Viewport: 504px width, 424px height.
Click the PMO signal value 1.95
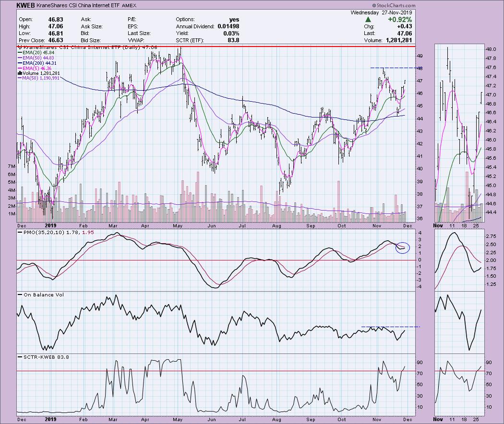pos(88,232)
